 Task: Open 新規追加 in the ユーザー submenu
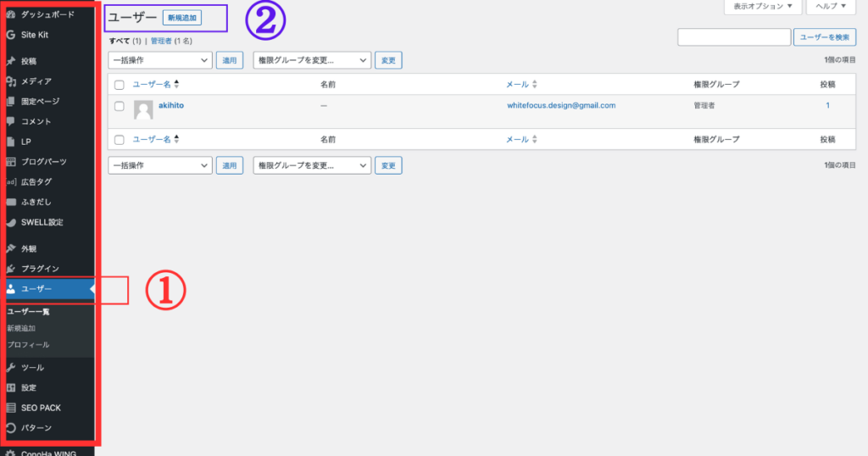[x=21, y=328]
